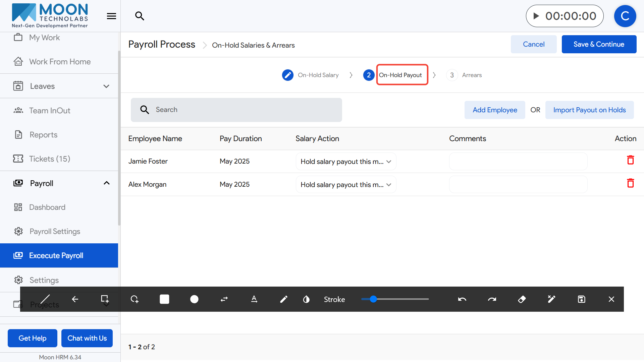Adjust the Stroke width slider

tap(373, 299)
